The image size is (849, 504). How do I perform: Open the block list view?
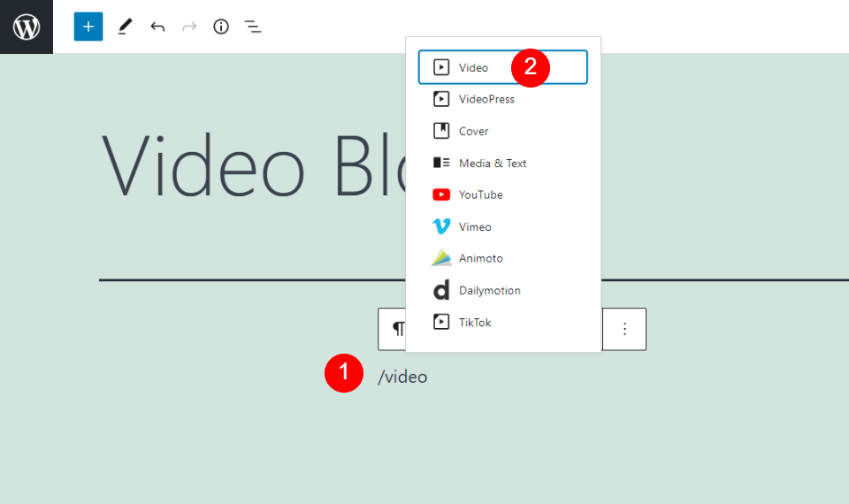tap(253, 27)
